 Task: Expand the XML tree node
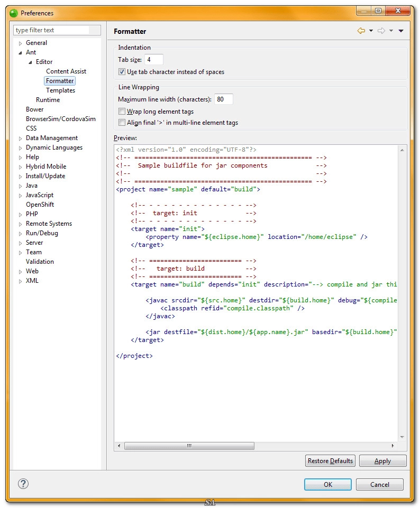click(20, 281)
